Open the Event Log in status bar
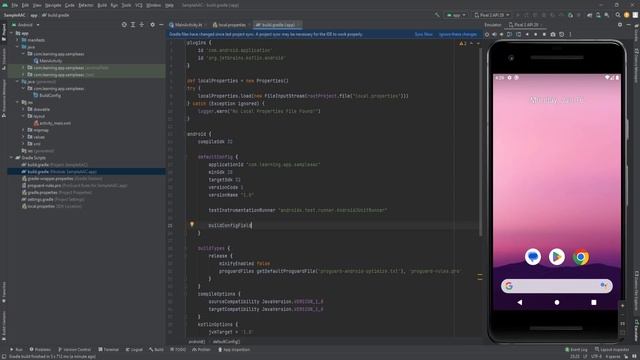This screenshot has height=360, width=640. pyautogui.click(x=576, y=350)
